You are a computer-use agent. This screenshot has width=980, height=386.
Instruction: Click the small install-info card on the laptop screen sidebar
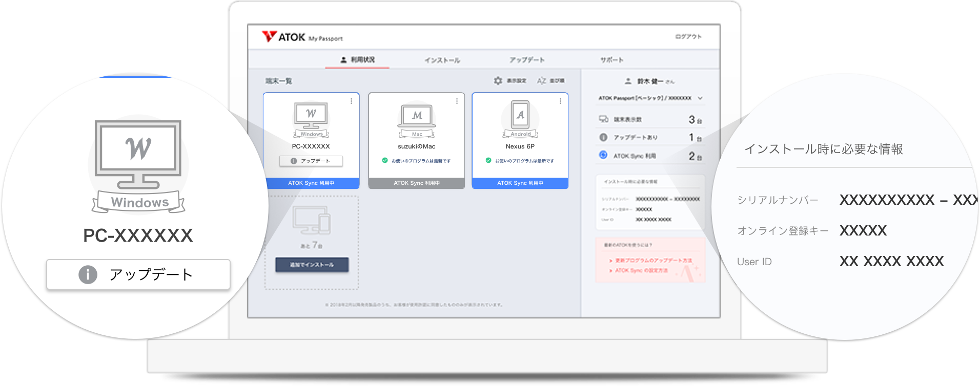point(650,202)
